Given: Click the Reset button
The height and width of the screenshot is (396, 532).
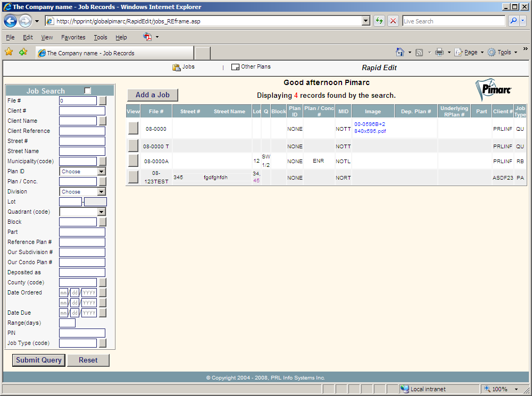Looking at the screenshot, I should pos(88,360).
